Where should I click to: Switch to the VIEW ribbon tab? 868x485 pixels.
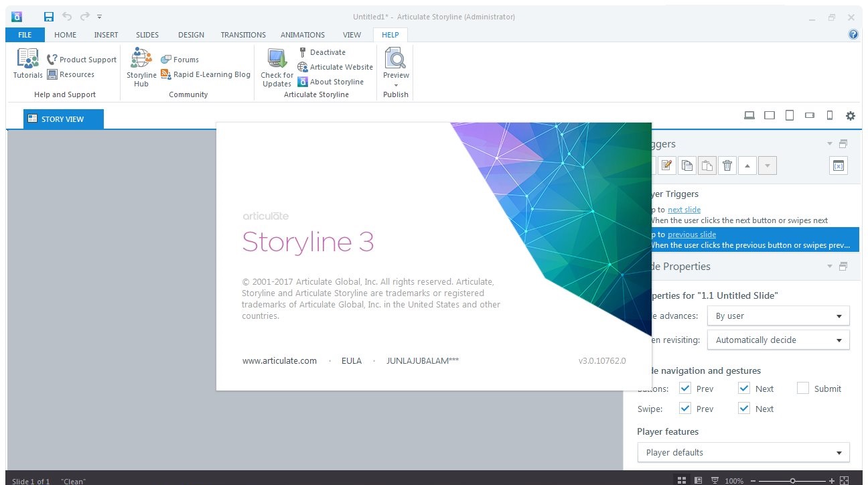point(352,35)
